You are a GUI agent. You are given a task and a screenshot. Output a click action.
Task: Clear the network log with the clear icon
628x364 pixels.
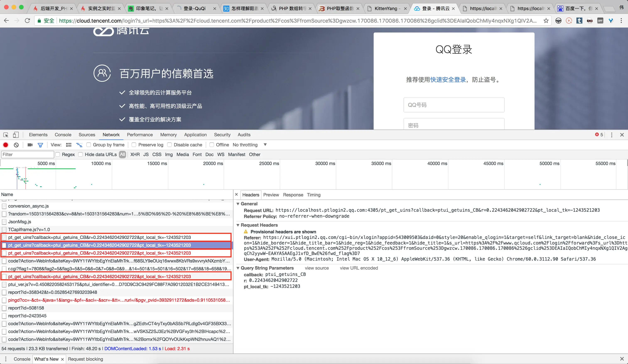(x=16, y=145)
